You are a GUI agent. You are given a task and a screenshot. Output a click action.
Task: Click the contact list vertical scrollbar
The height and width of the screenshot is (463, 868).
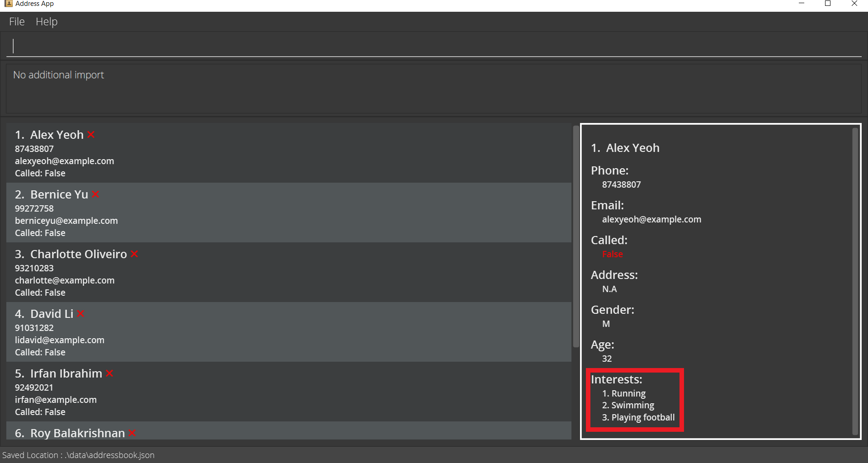pyautogui.click(x=576, y=235)
